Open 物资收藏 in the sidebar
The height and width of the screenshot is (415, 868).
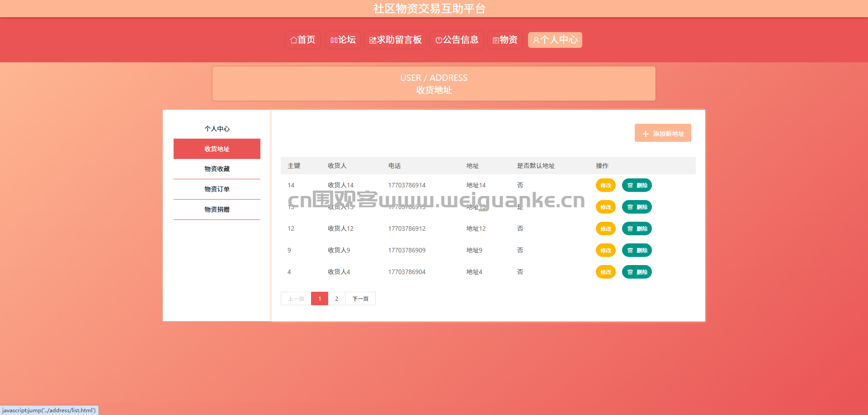coord(217,169)
